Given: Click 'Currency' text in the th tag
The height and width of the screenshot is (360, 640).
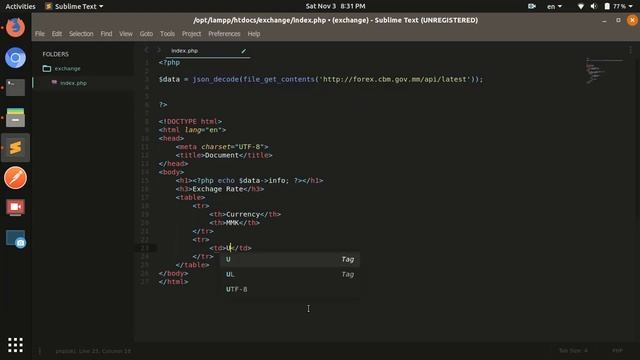Looking at the screenshot, I should coord(243,214).
